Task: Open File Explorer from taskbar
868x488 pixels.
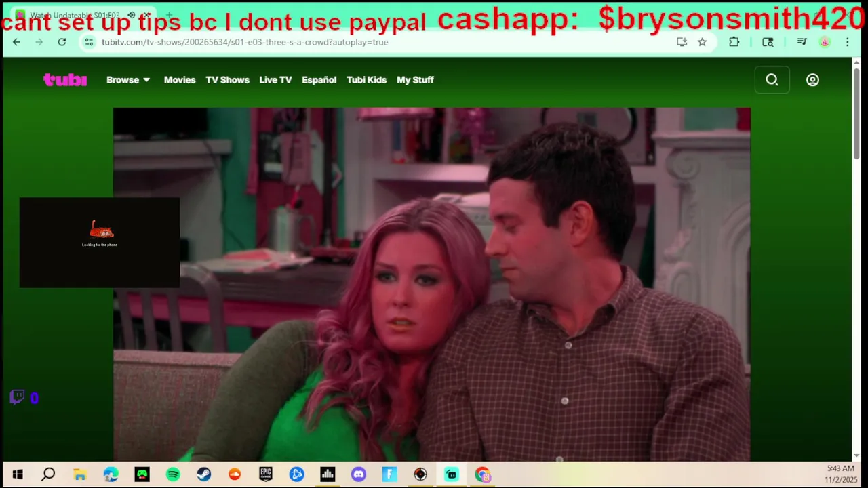Action: (x=80, y=474)
